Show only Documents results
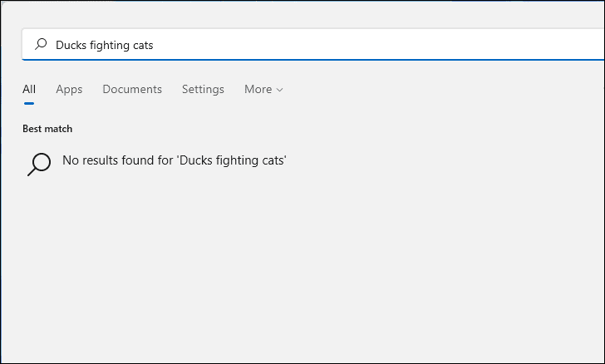The image size is (605, 364). 132,90
